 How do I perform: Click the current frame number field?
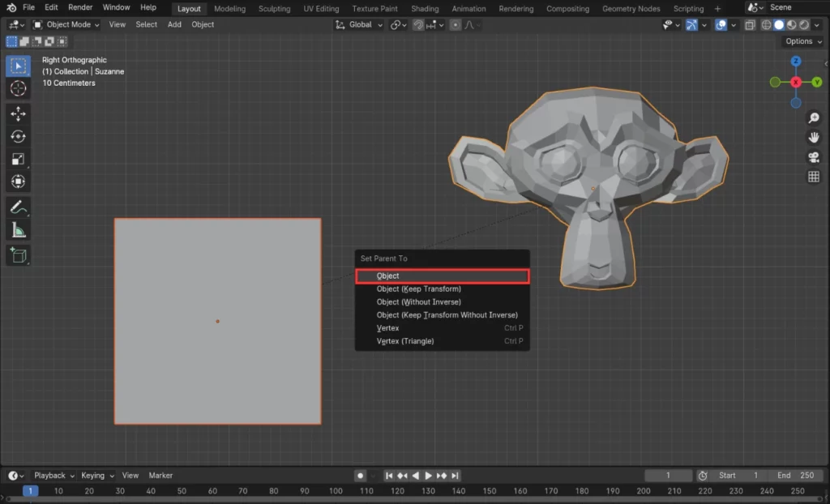(x=668, y=476)
